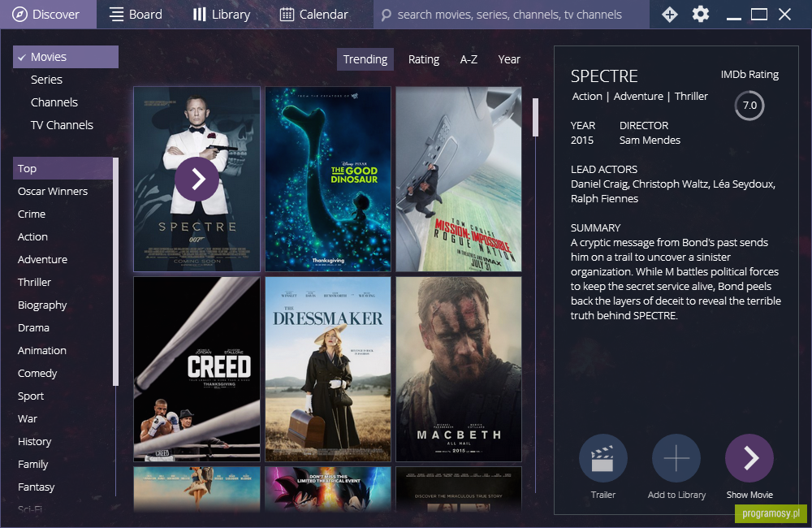Open the Library tab

tap(221, 15)
